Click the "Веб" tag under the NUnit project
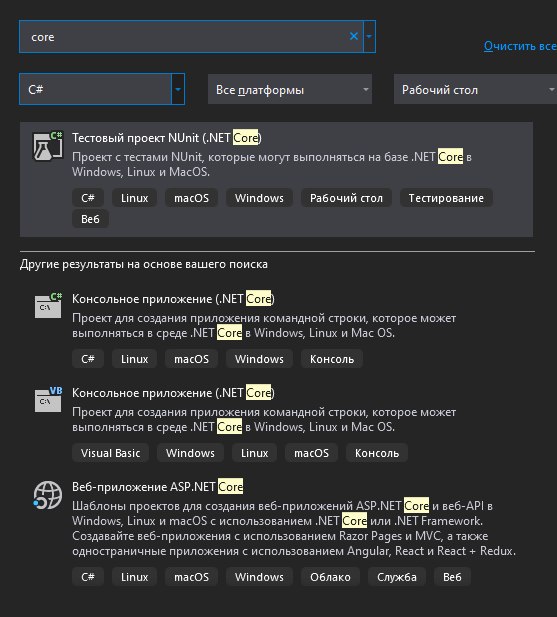The image size is (557, 617). 90,219
